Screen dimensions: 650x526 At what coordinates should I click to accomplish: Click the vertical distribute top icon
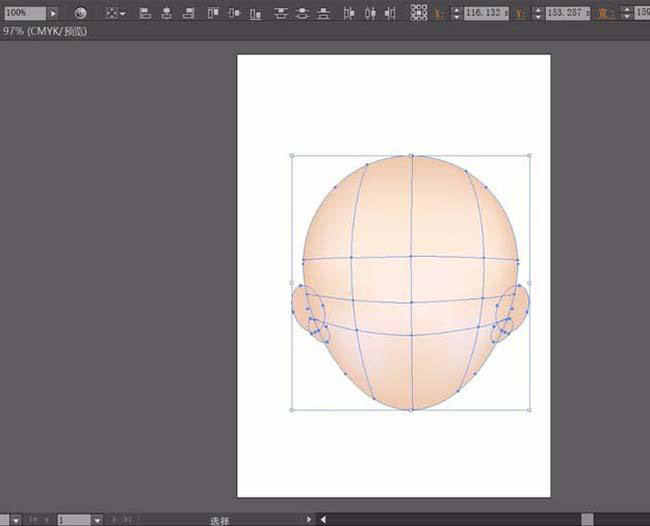click(x=281, y=13)
